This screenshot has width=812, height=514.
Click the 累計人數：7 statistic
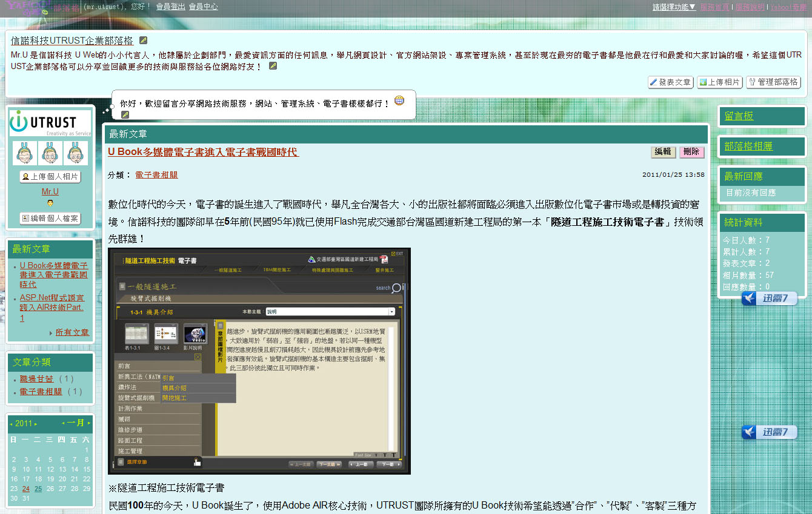click(x=746, y=252)
